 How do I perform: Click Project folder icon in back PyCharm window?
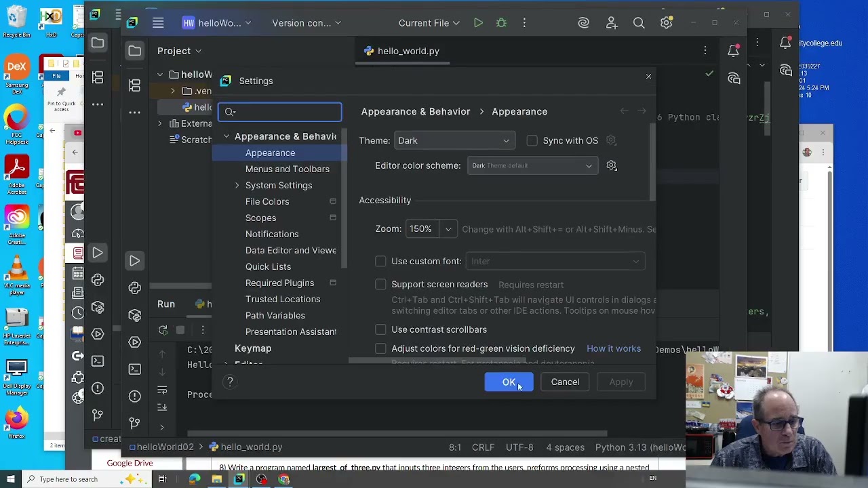click(x=98, y=43)
